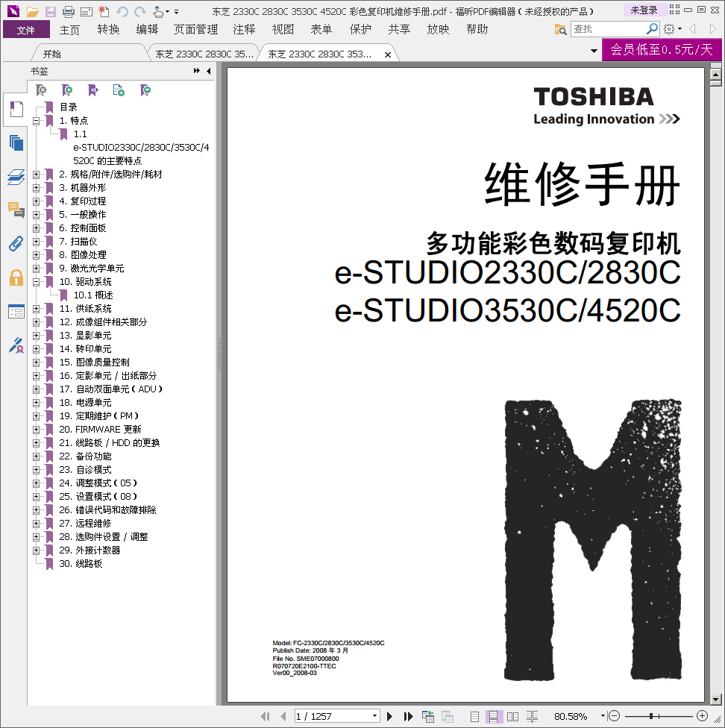Close the active document tab
Viewport: 725px width, 728px height.
pyautogui.click(x=388, y=54)
